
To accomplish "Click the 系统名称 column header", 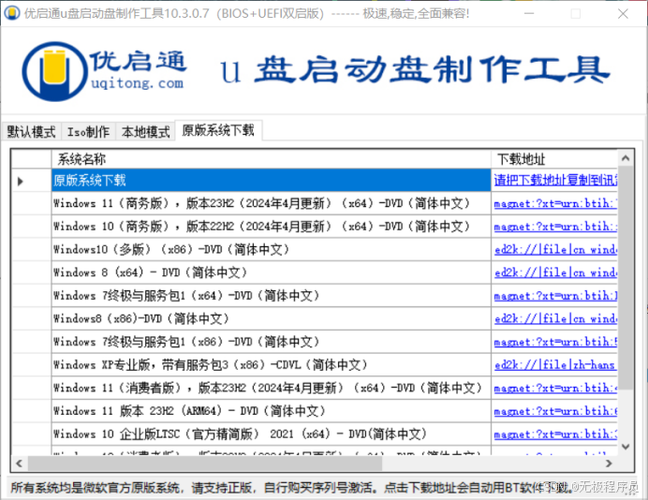I will [x=271, y=159].
